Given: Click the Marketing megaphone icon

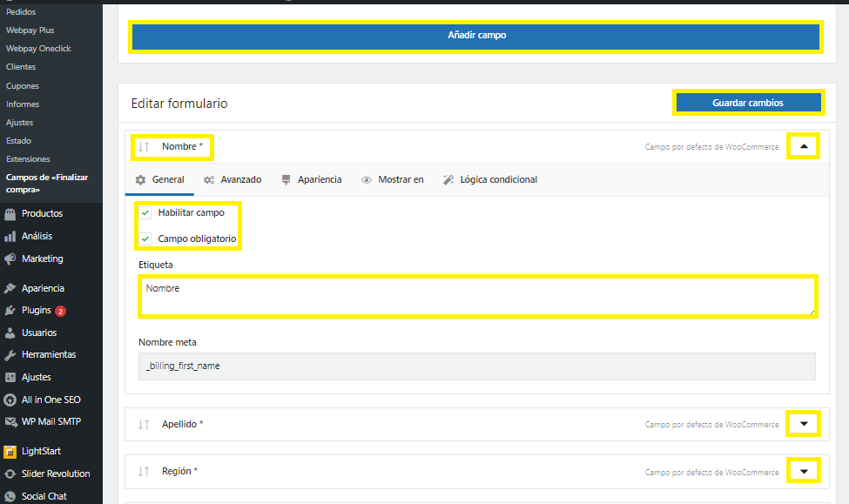Looking at the screenshot, I should pos(10,259).
